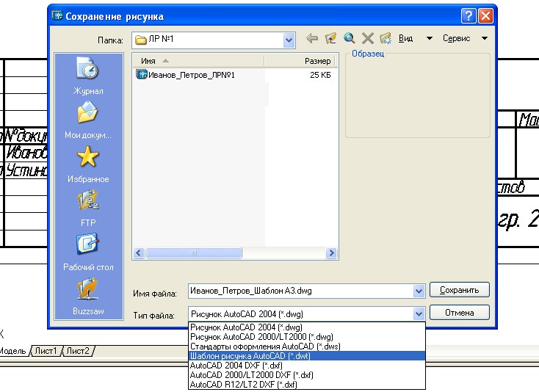Open the Избранное (Favorites) shortcut
The width and height of the screenshot is (539, 392).
[87, 164]
